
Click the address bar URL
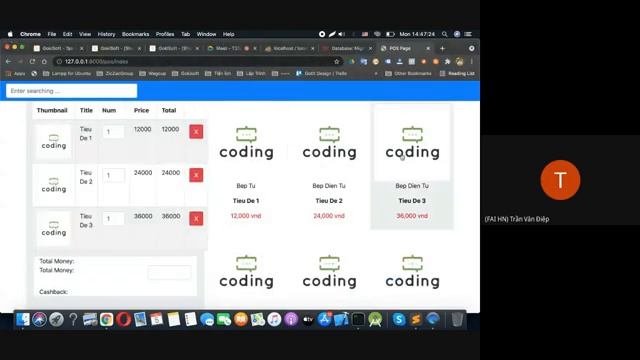pyautogui.click(x=96, y=62)
